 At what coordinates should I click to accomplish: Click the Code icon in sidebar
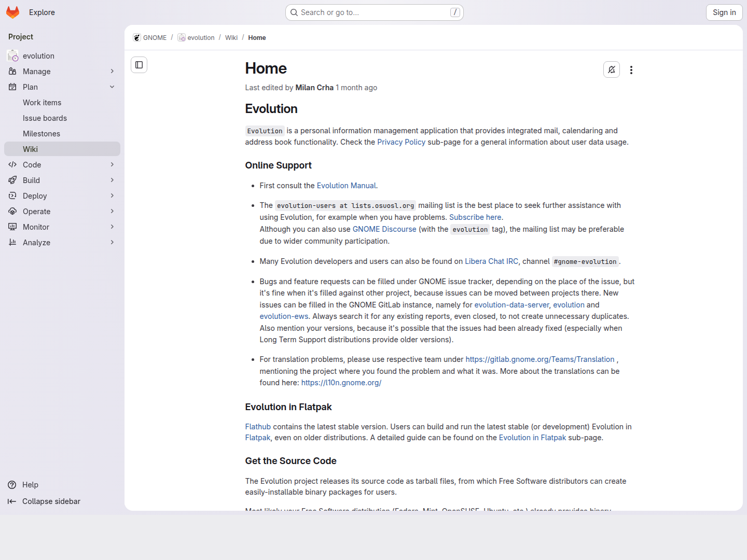tap(12, 165)
